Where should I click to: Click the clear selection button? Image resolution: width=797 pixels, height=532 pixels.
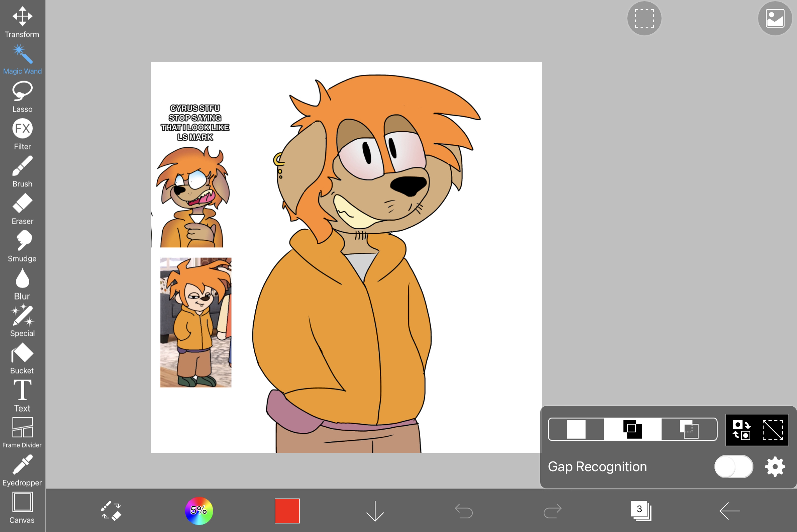772,430
